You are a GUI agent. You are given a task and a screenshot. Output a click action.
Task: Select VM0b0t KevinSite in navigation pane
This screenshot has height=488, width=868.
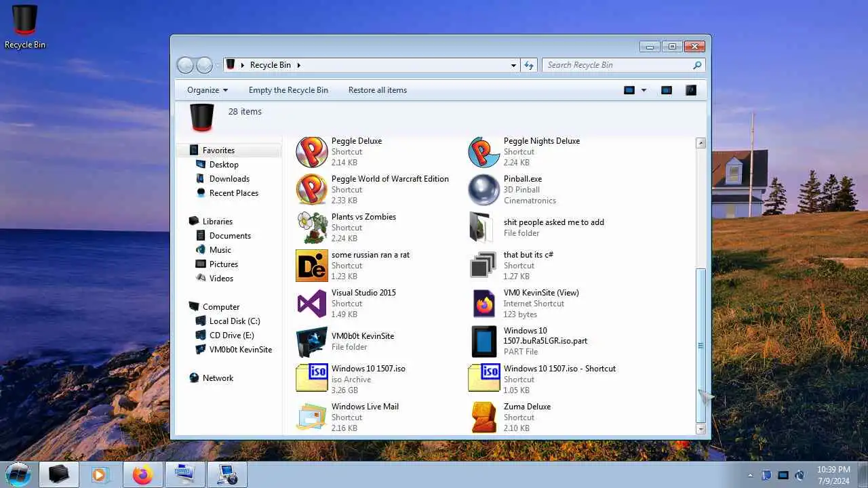233,350
